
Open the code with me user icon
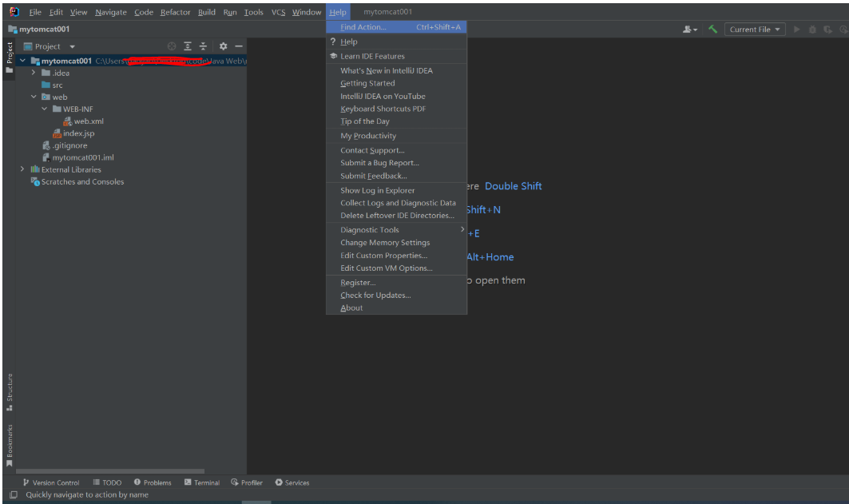pyautogui.click(x=690, y=30)
